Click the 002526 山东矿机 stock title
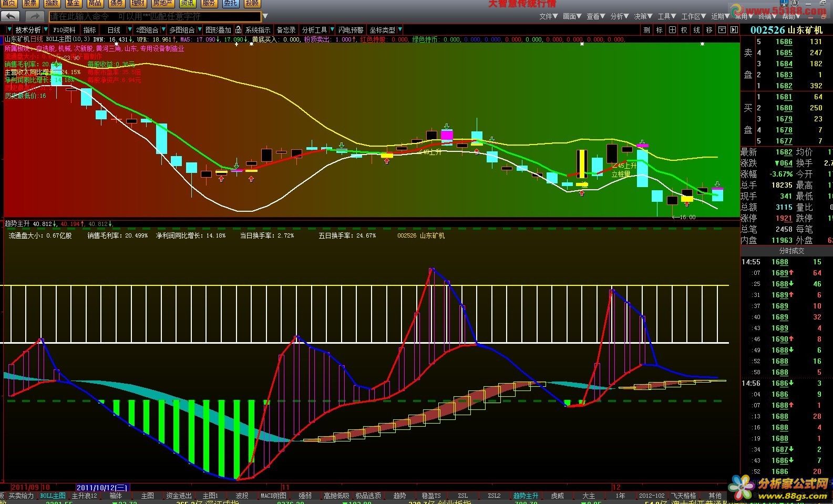 coord(786,30)
